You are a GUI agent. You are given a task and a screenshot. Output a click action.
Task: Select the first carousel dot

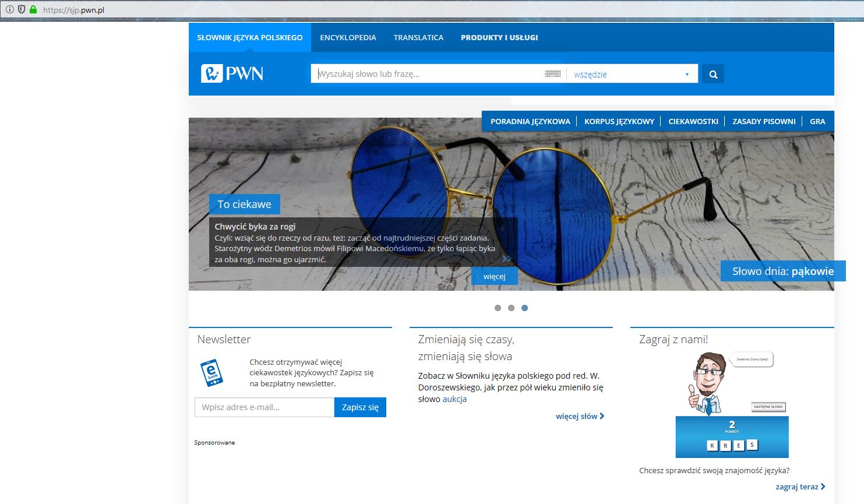(498, 308)
